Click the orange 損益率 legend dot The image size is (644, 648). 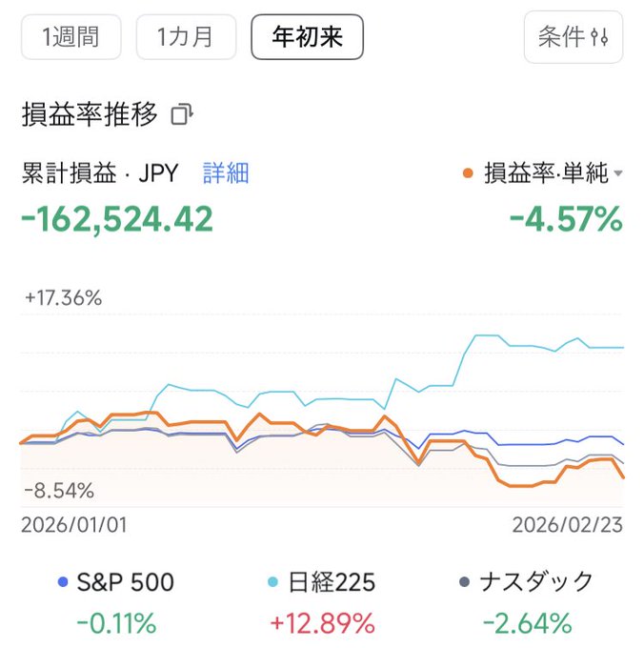pyautogui.click(x=467, y=173)
